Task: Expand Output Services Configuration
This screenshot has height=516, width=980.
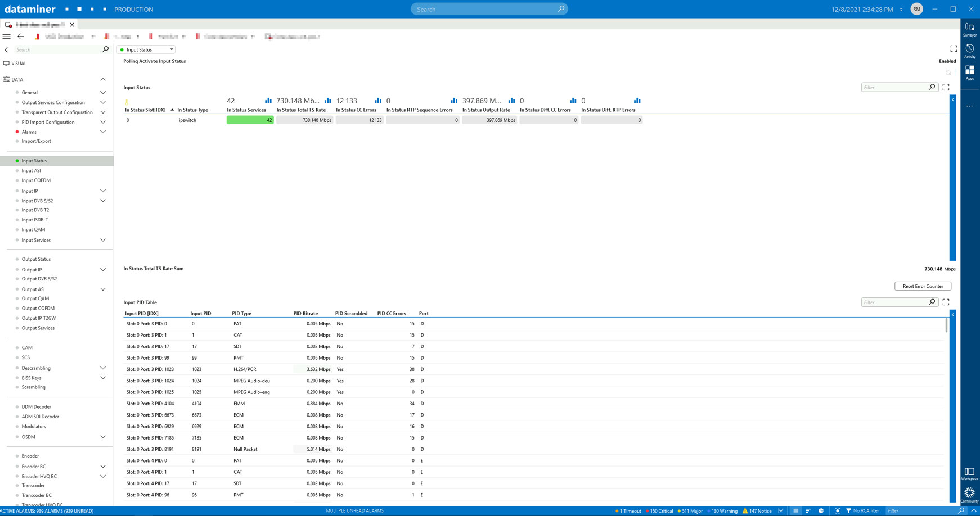Action: [x=103, y=102]
